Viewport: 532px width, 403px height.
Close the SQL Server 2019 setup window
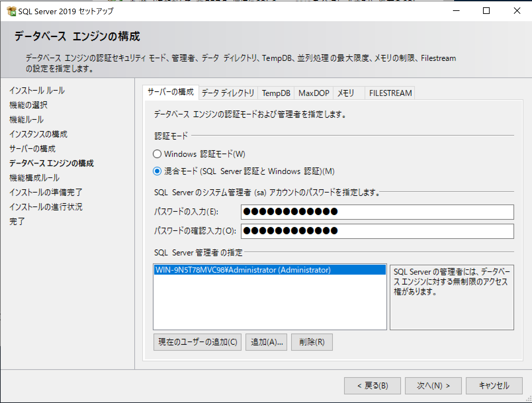(x=517, y=11)
